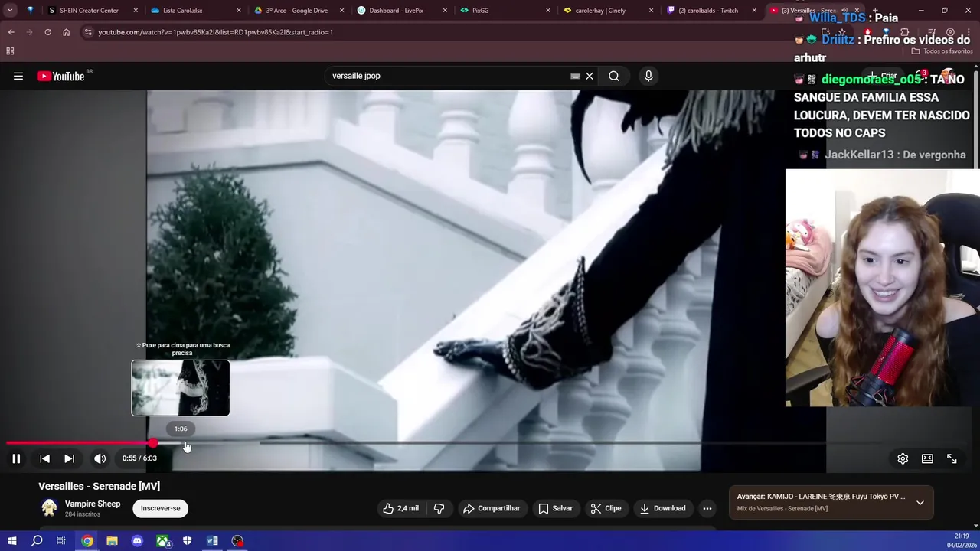
Task: Clear the search text with the X icon
Action: [590, 76]
